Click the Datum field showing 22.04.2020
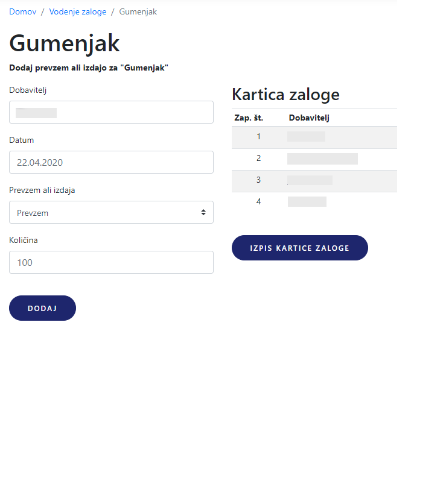The image size is (446, 504). pyautogui.click(x=111, y=162)
